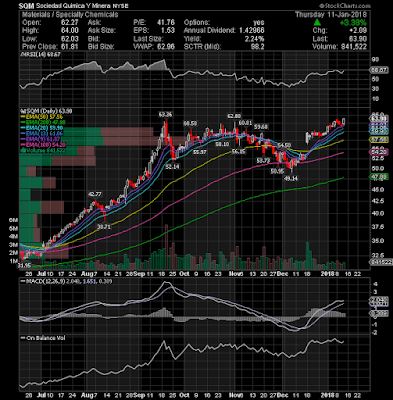Click the Materials / Specialty Chemicals sector label
Image resolution: width=393 pixels, height=400 pixels.
(70, 15)
